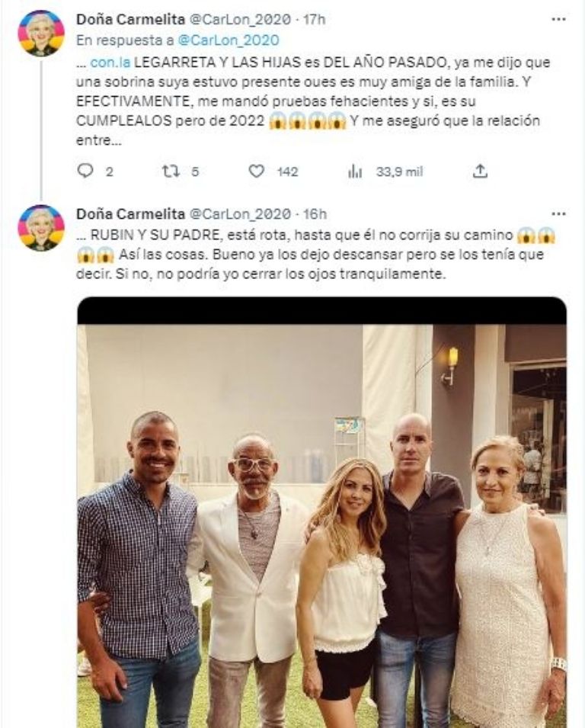Open the @CarLon_2020 handle beside the 16h timestamp
Viewport: 585px width, 728px height.
[239, 213]
